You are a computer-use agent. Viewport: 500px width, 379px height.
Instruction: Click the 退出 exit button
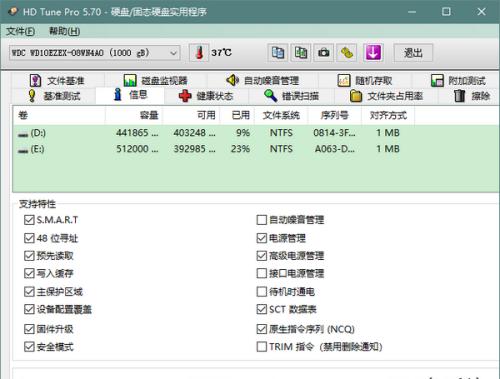[413, 53]
